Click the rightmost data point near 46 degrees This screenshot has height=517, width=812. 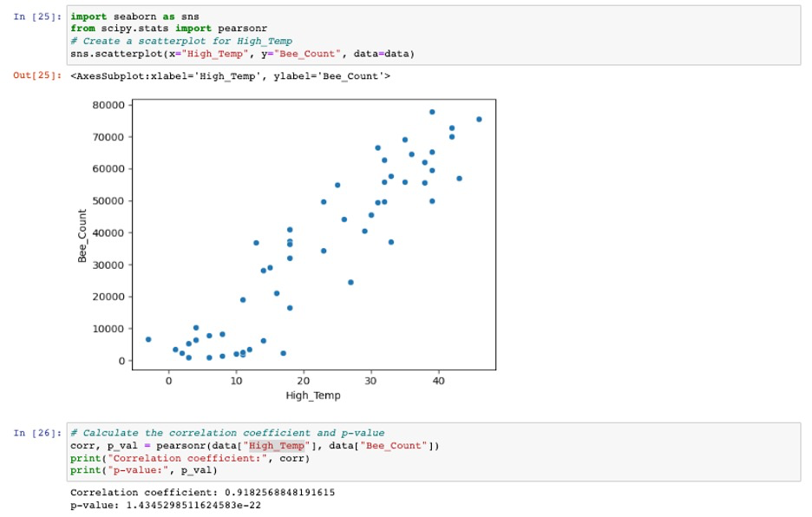(x=479, y=119)
